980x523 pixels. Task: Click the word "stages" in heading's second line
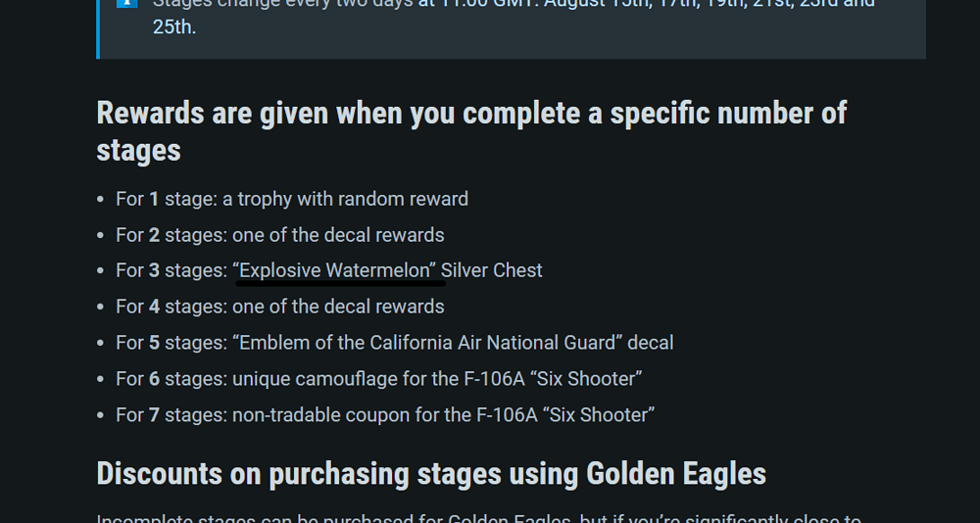(139, 151)
